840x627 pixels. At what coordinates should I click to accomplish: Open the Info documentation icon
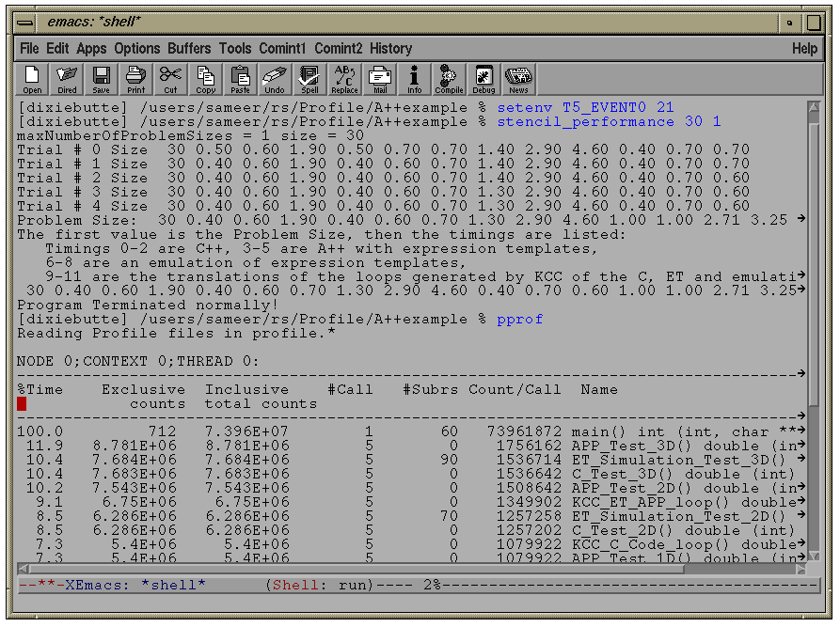click(x=414, y=79)
